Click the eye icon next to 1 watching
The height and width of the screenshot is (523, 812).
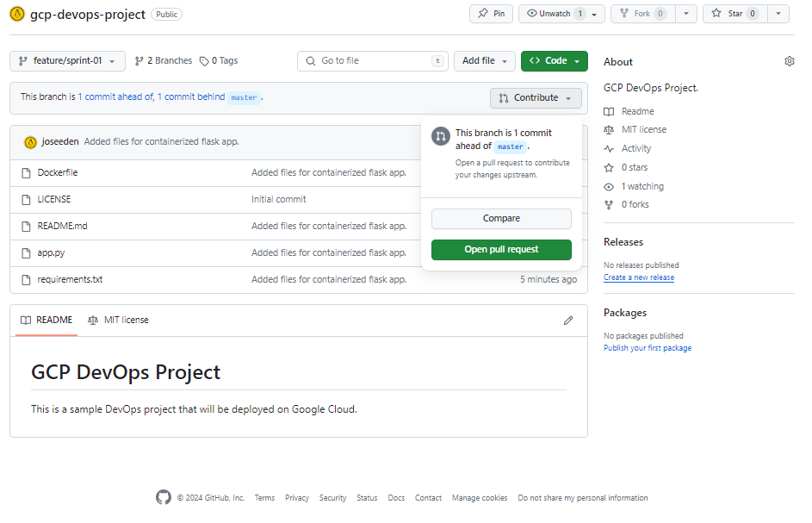click(x=609, y=187)
